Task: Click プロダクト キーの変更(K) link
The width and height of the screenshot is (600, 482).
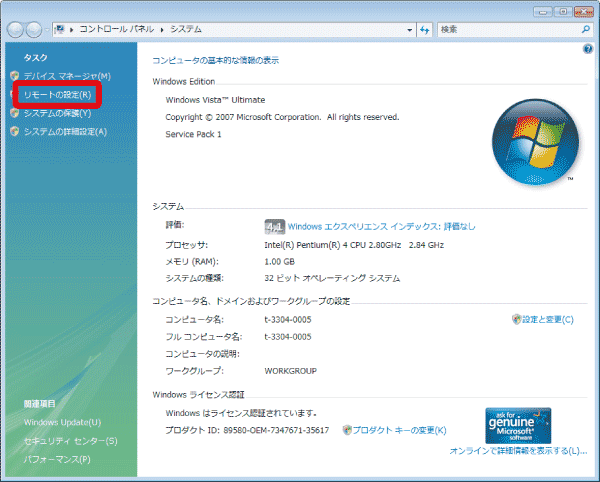Action: tap(399, 430)
